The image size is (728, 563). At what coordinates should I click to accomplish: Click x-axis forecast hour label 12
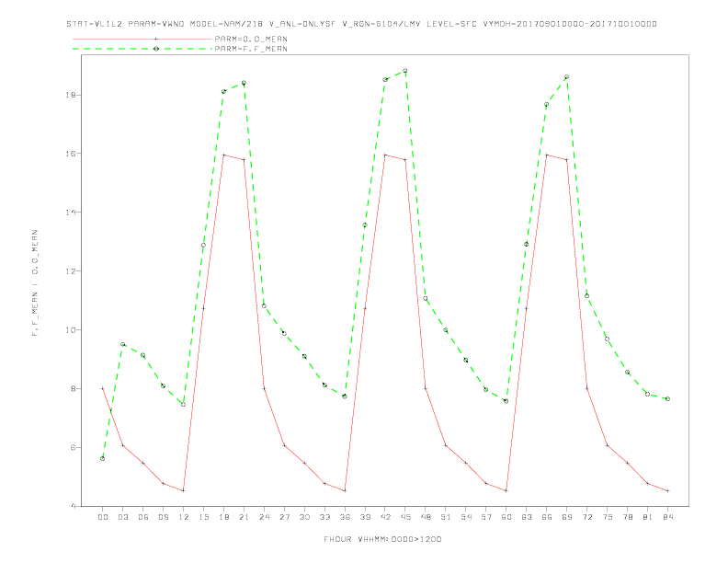pyautogui.click(x=184, y=517)
